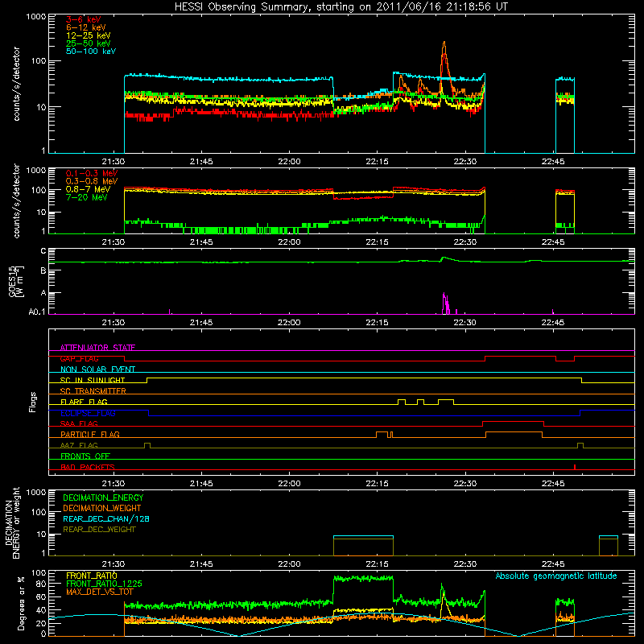The width and height of the screenshot is (644, 644).
Task: Click the Absolute geomagnetic latitude label
Action: pyautogui.click(x=556, y=576)
